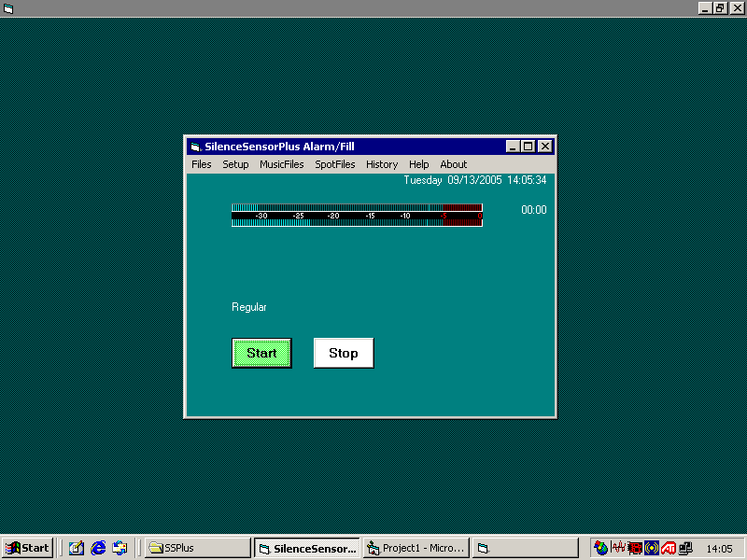This screenshot has width=747, height=560.
Task: Click the first Quick Launch icon
Action: 77,548
